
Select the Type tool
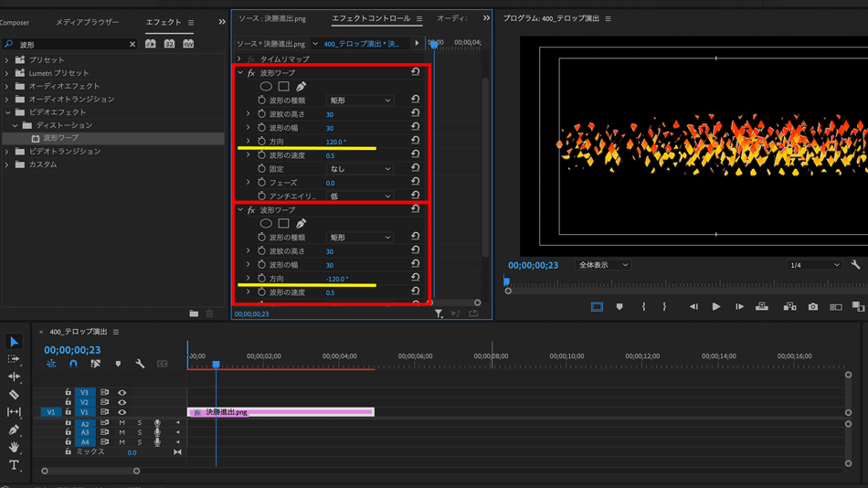coord(14,465)
